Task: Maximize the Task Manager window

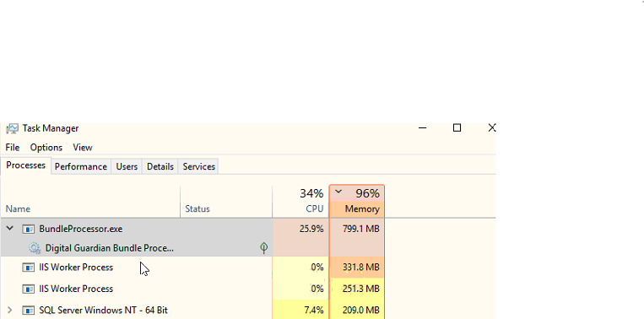Action: point(457,128)
